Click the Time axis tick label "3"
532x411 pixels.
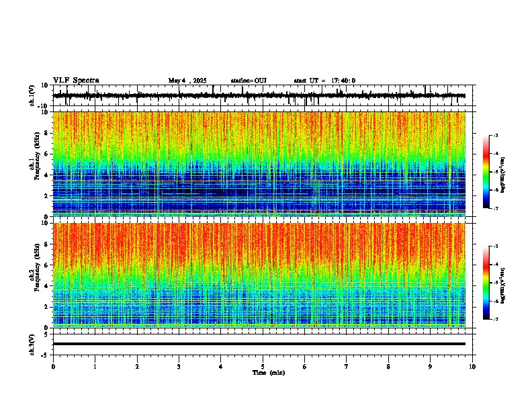179,367
